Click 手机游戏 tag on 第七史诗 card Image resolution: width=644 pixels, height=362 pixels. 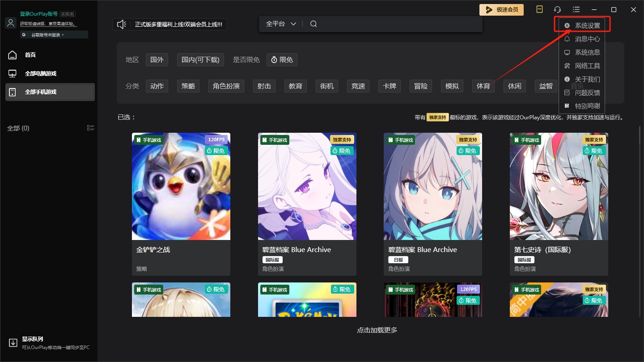pos(527,140)
